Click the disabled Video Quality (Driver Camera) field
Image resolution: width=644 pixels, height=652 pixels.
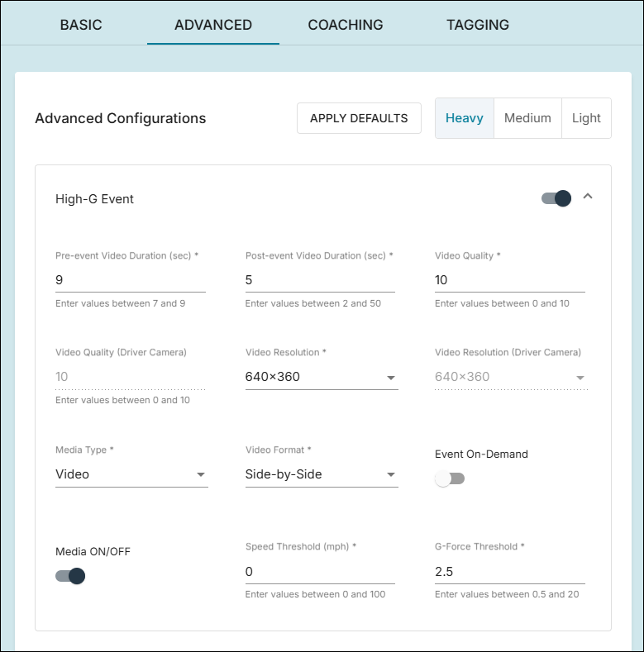tap(131, 377)
